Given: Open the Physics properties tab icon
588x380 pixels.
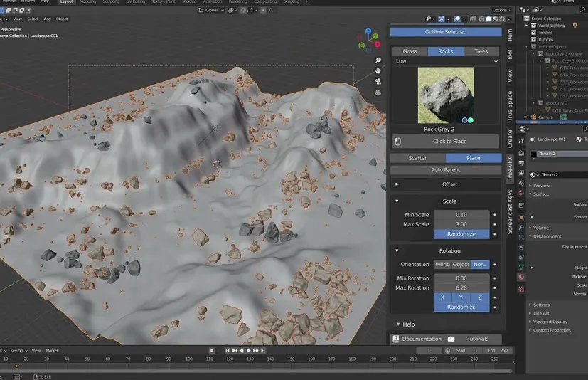Looking at the screenshot, I should click(521, 247).
